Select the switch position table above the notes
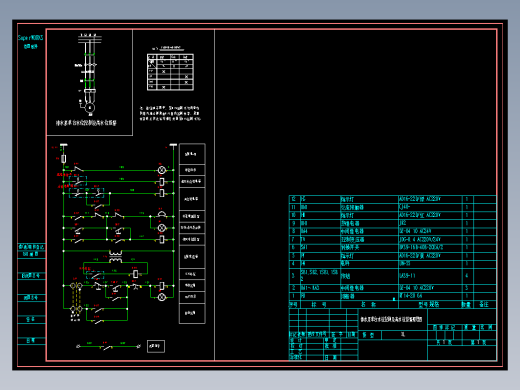The height and width of the screenshot is (390, 520). [170, 72]
